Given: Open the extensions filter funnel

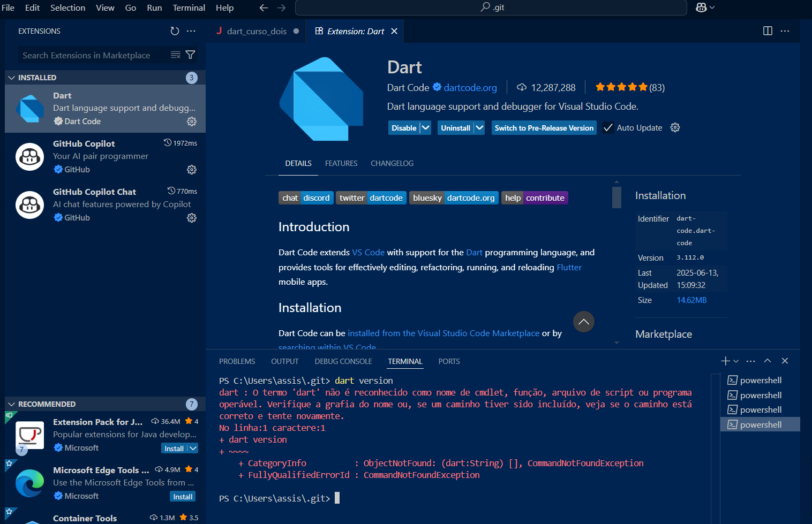Looking at the screenshot, I should [190, 55].
